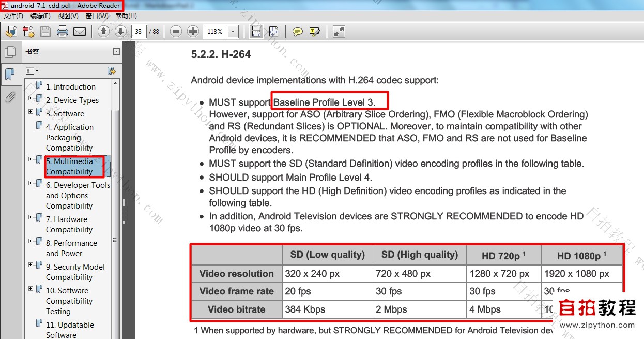The width and height of the screenshot is (644, 339).
Task: Jump to '9. Security Model Compatibility' bookmark
Action: tap(75, 272)
